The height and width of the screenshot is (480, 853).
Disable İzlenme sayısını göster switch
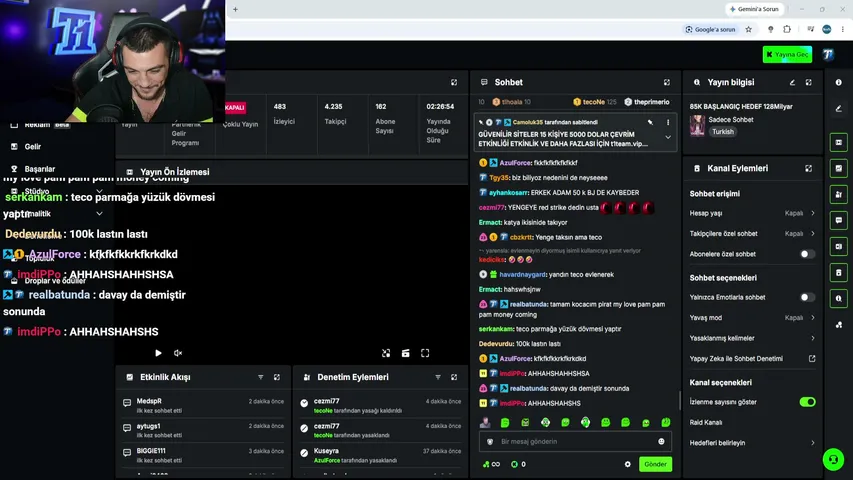(x=807, y=402)
